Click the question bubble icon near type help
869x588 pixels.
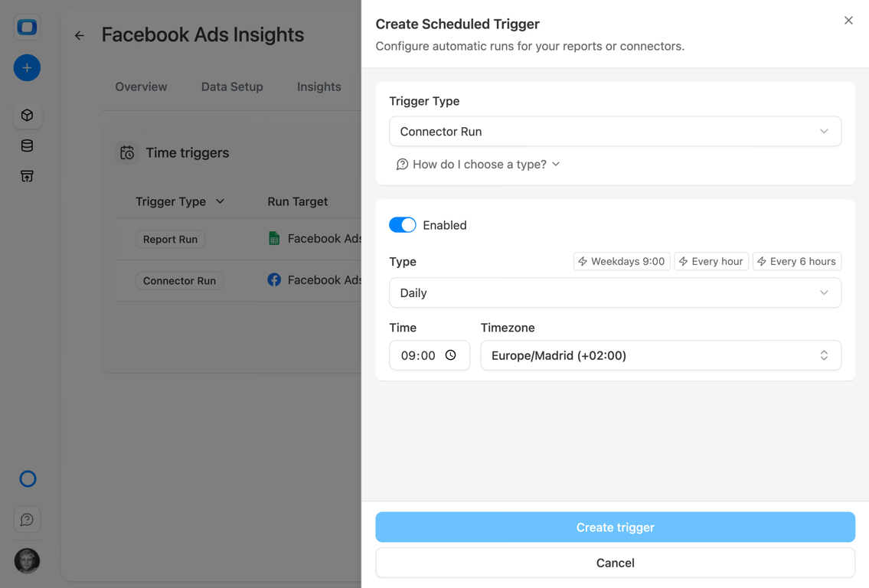click(x=403, y=165)
